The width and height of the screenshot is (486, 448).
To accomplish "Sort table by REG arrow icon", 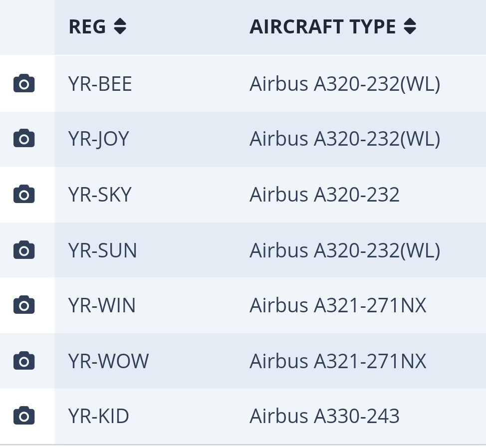I will pos(120,26).
